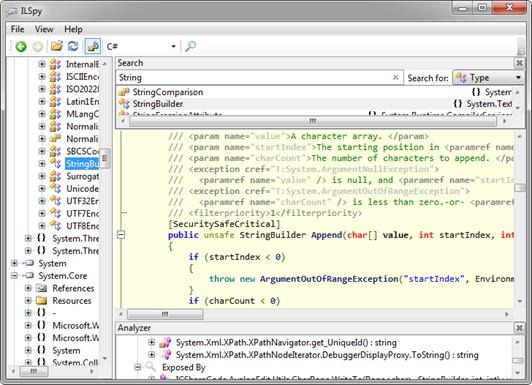Expand the selected StringBu tree node

click(x=42, y=164)
